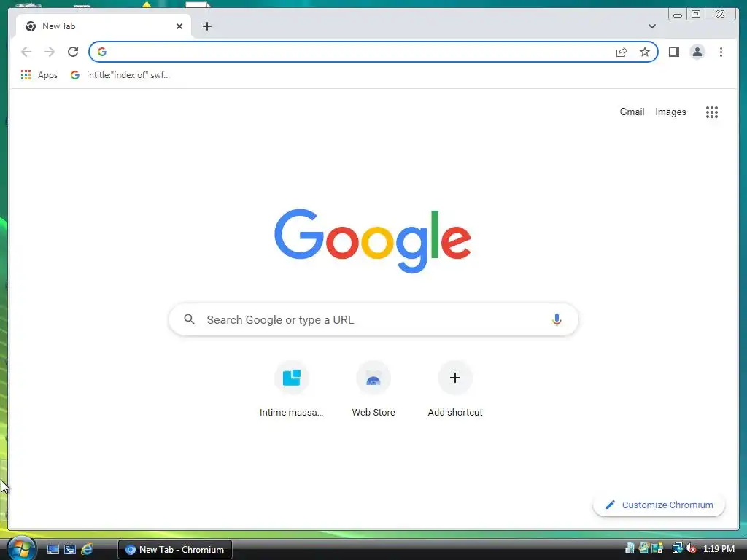Image resolution: width=747 pixels, height=560 pixels.
Task: Select New Tab - Chromium taskbar button
Action: (175, 550)
